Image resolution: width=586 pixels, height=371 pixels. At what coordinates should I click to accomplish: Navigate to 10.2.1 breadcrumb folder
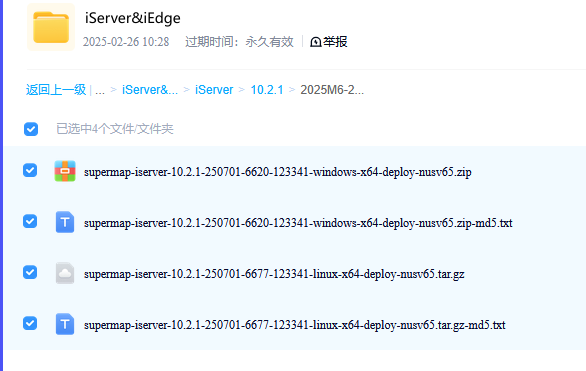[267, 90]
